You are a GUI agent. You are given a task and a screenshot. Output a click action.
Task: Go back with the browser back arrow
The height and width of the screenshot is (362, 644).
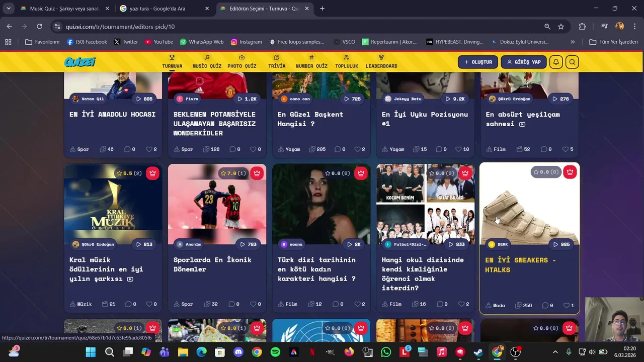click(9, 26)
